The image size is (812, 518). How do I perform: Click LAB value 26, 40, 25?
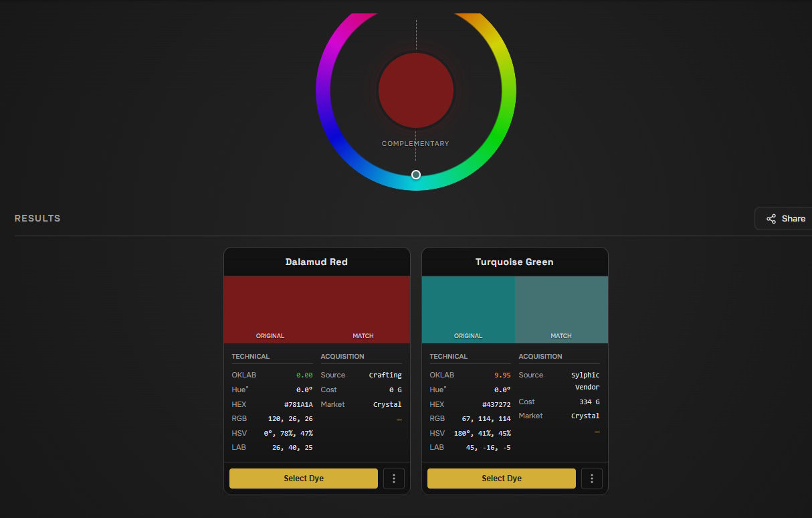pos(292,447)
